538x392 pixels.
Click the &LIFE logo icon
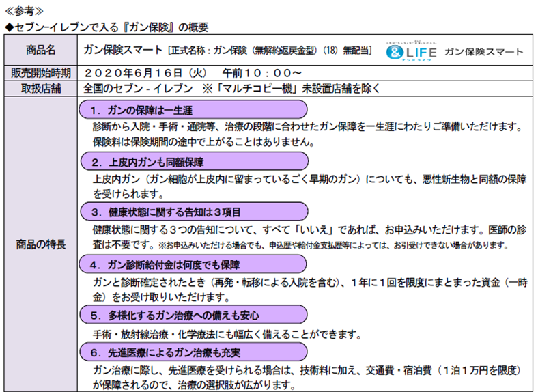(411, 52)
